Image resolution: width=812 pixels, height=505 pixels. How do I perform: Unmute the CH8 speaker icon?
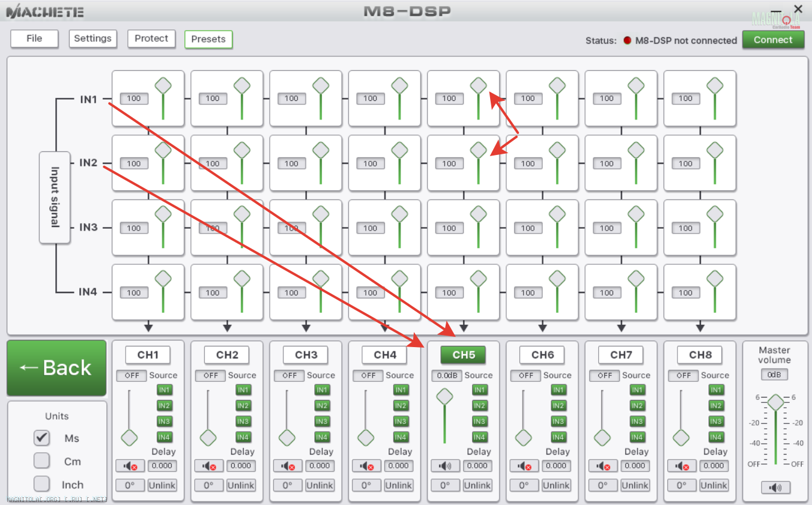[x=682, y=466]
